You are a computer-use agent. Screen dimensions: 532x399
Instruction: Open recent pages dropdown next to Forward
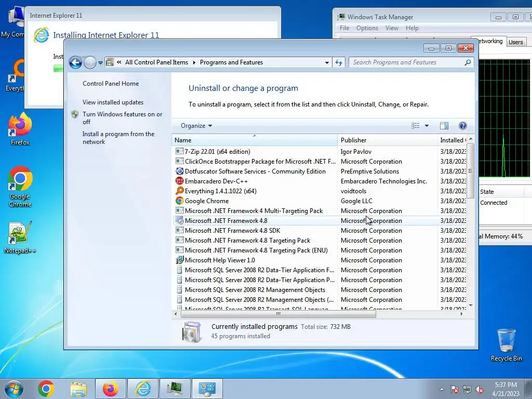pyautogui.click(x=100, y=63)
